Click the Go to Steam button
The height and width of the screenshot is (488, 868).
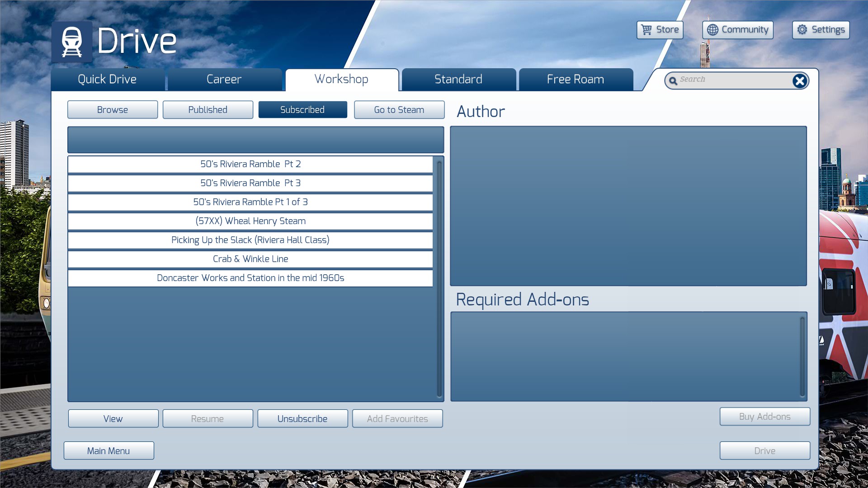[x=399, y=110]
